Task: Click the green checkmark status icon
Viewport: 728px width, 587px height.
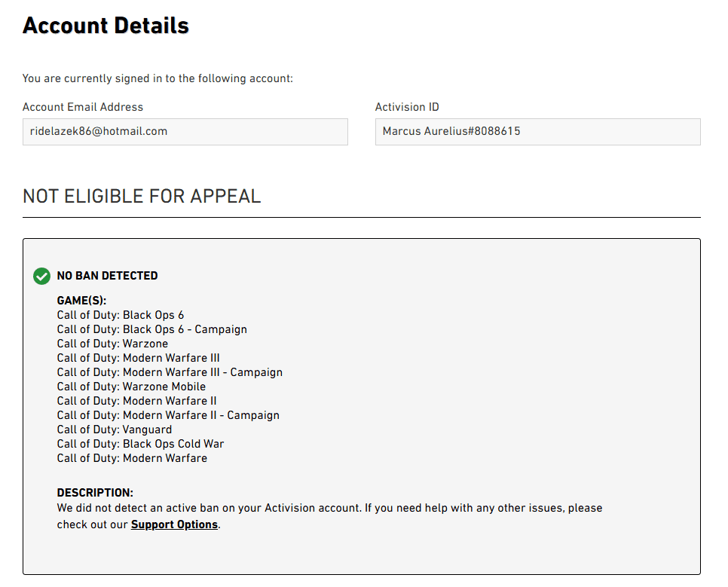Action: [42, 276]
